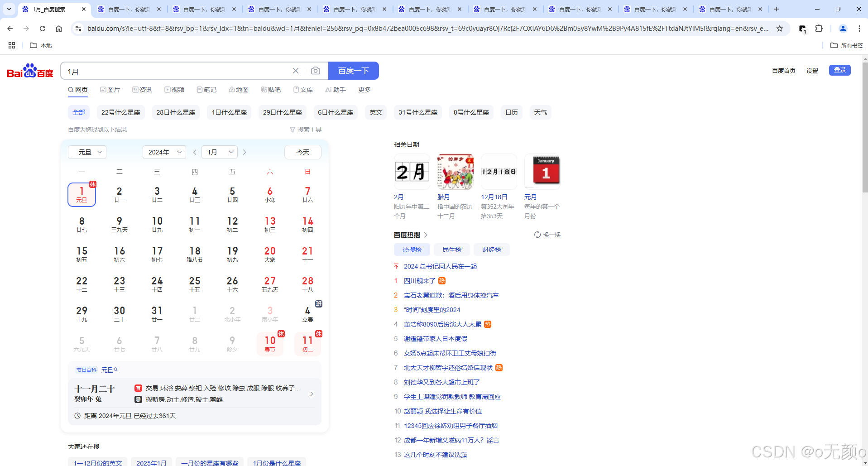The width and height of the screenshot is (868, 466).
Task: Open the 12月18日 related date thumbnail
Action: (499, 171)
